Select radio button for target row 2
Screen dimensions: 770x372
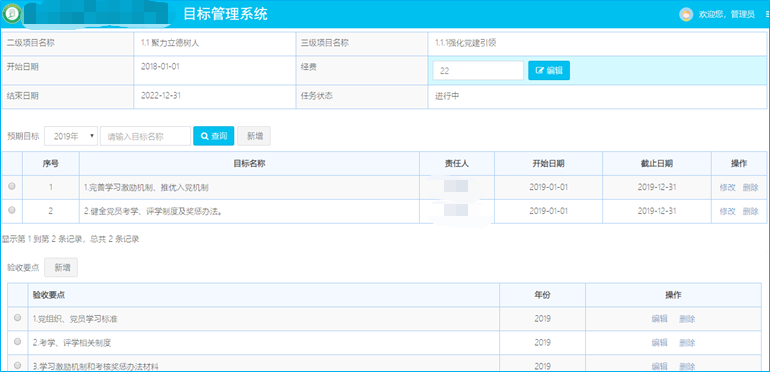[12, 210]
